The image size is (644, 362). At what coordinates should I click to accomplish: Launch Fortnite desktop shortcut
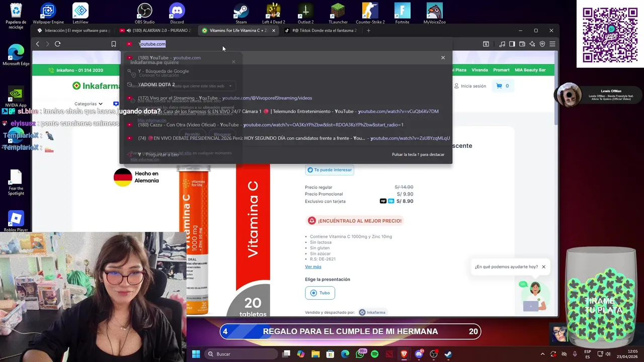(403, 14)
